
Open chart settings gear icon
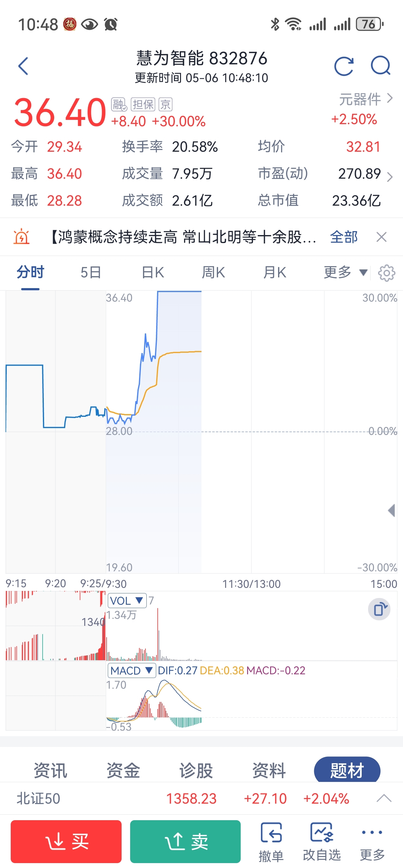click(386, 273)
